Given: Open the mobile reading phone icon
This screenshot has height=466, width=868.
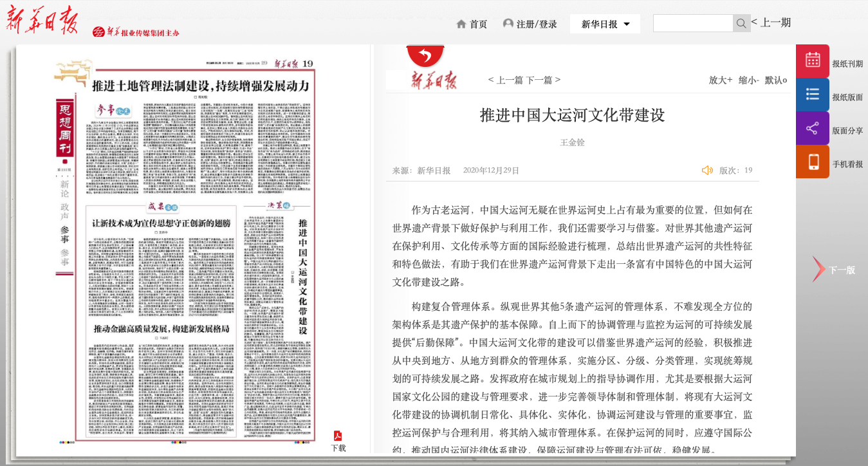Looking at the screenshot, I should pos(813,162).
